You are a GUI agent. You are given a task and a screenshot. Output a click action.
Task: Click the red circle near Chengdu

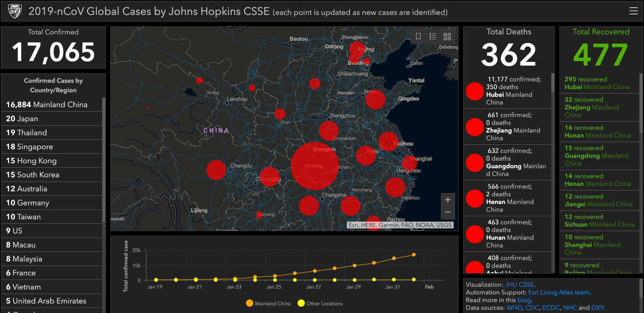[216, 170]
